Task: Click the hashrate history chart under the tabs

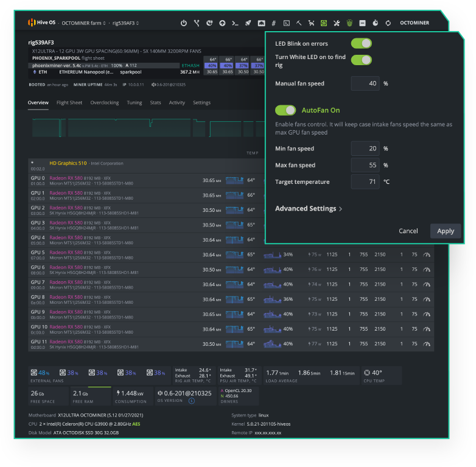Action: click(x=148, y=128)
